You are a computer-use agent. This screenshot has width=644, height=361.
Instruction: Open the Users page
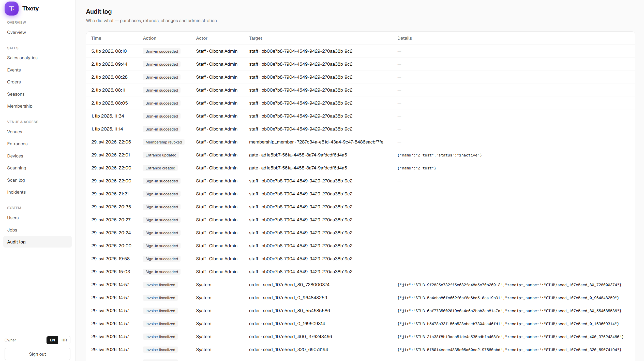point(13,218)
